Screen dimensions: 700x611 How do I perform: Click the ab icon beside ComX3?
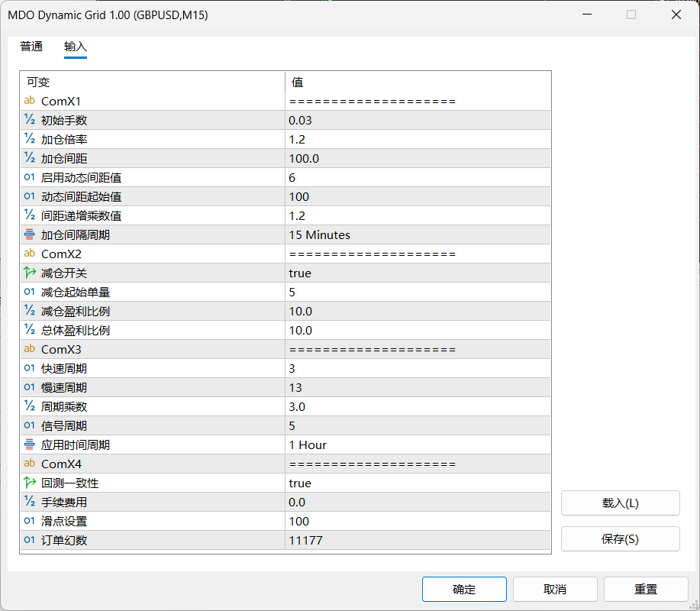tap(30, 349)
